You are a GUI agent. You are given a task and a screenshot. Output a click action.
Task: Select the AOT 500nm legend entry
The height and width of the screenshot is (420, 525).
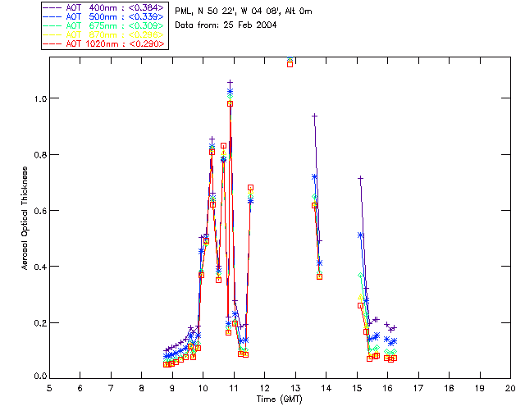point(104,16)
